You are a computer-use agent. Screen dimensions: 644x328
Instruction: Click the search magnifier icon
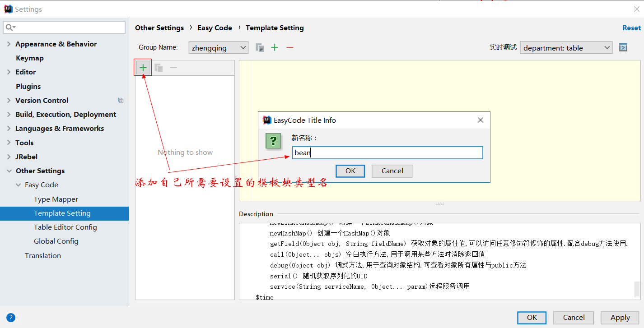(9, 28)
